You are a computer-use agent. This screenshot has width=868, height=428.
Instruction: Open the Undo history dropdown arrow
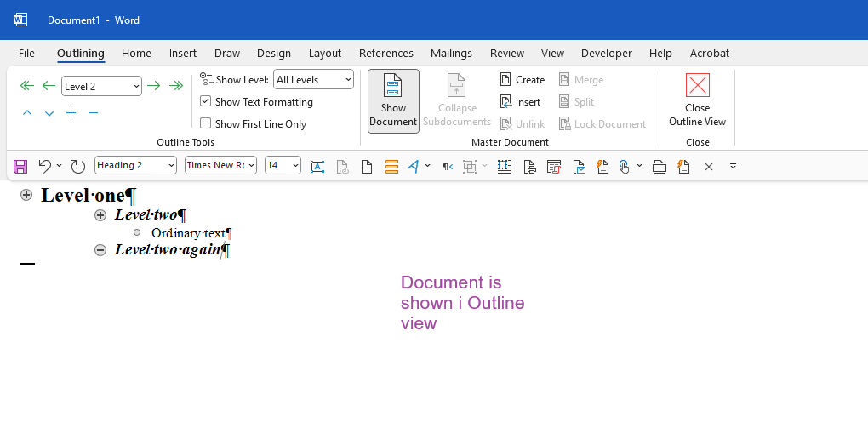(x=60, y=166)
